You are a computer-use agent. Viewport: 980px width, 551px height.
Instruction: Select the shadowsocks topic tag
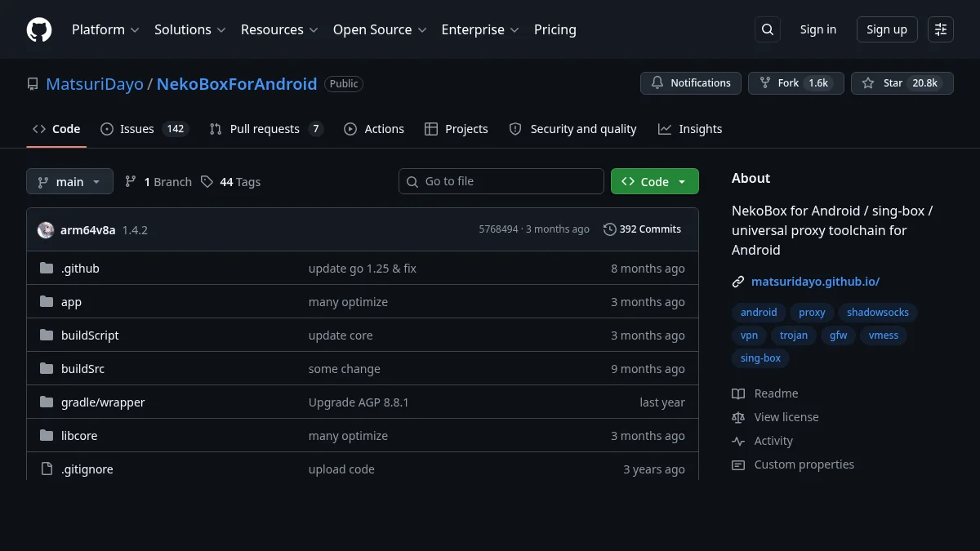pos(878,313)
